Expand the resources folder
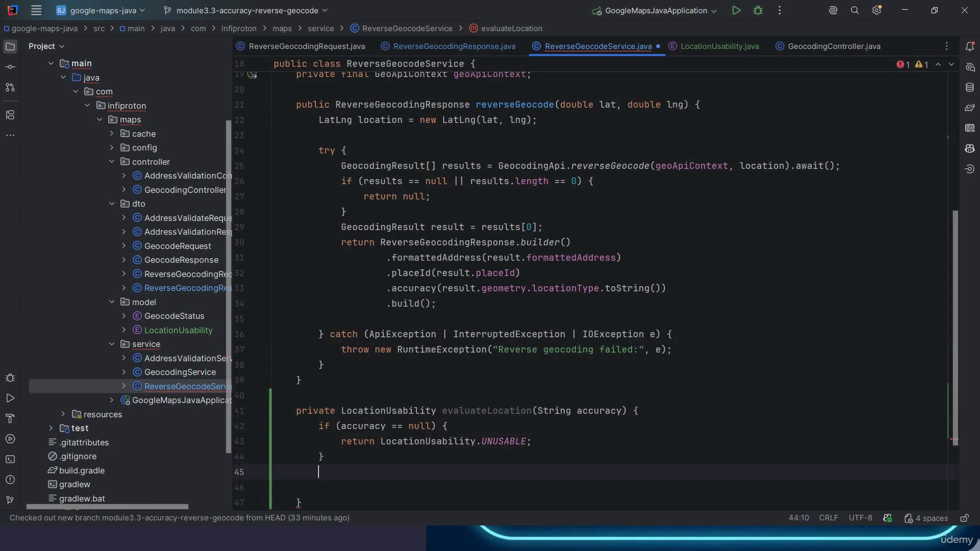 [x=63, y=414]
